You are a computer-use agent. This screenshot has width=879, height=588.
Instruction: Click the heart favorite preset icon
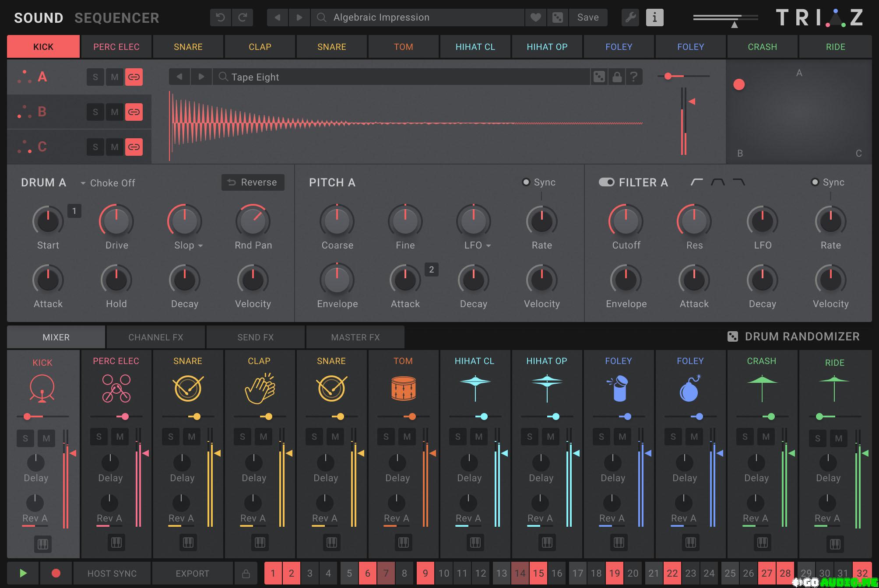[535, 17]
